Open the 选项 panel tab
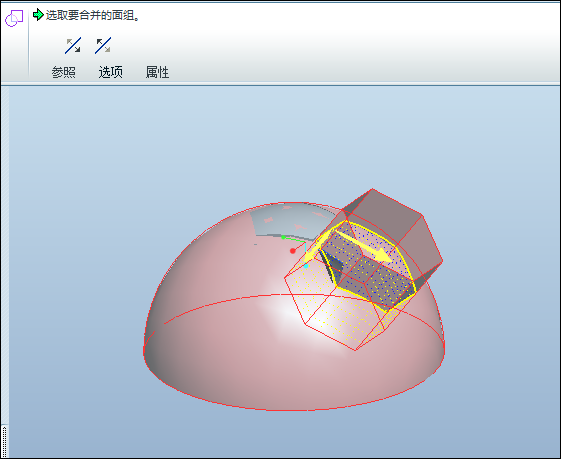 tap(111, 72)
